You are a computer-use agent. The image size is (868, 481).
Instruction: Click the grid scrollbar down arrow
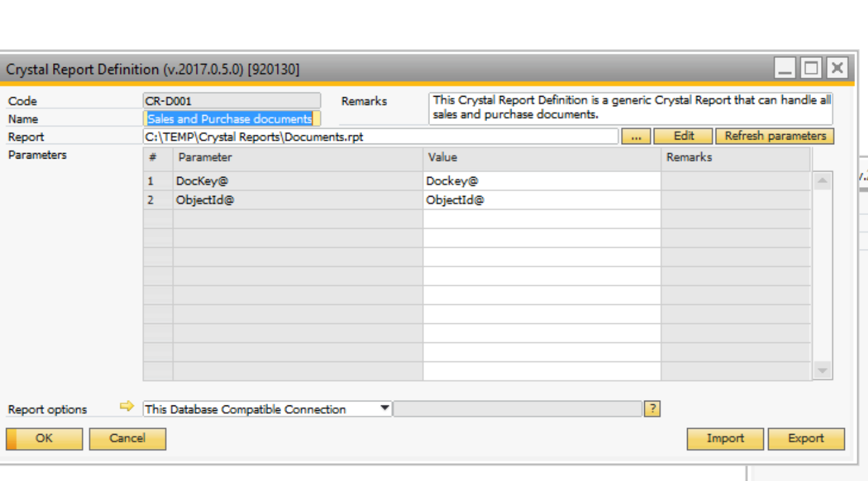pos(822,370)
